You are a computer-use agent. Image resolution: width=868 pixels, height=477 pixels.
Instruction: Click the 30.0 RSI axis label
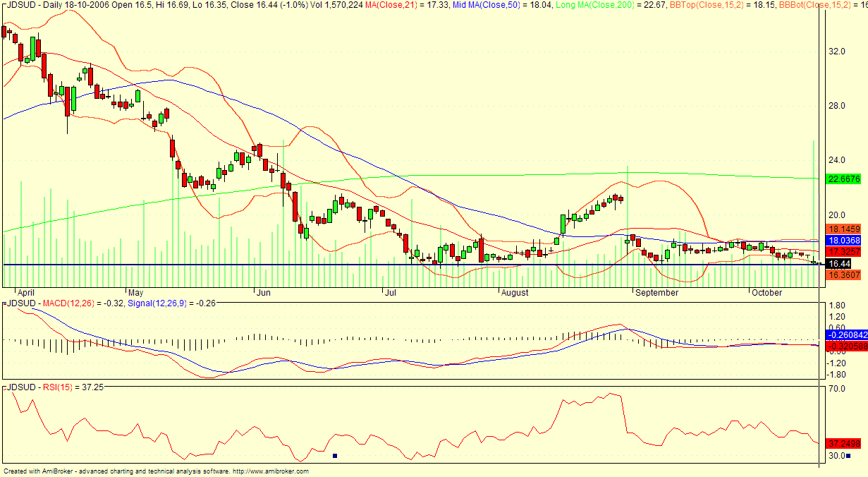[x=838, y=456]
